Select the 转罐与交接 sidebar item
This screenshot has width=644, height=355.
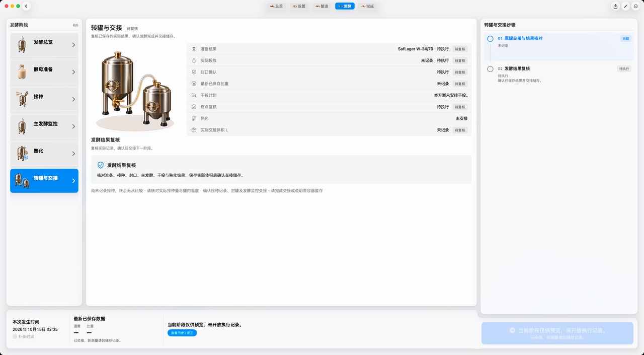(x=44, y=181)
